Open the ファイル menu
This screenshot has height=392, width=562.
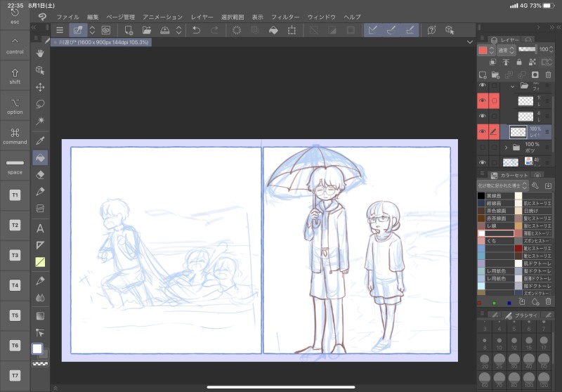click(x=67, y=17)
